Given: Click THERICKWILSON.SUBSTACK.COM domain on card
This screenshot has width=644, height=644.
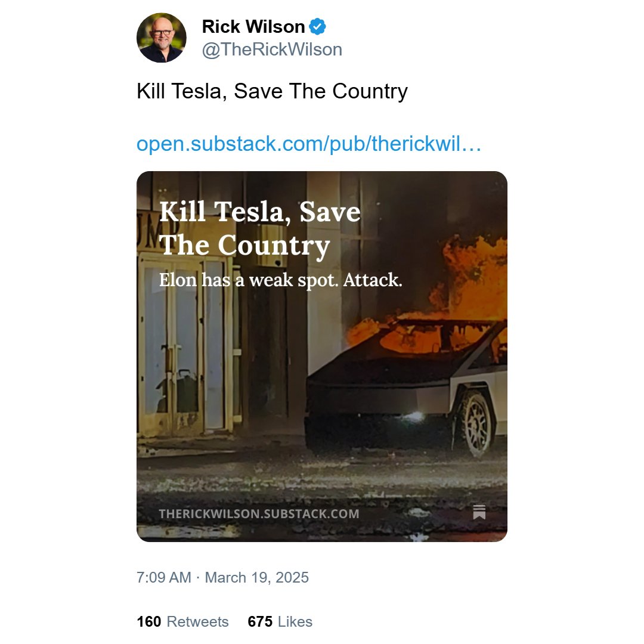Looking at the screenshot, I should pyautogui.click(x=259, y=514).
